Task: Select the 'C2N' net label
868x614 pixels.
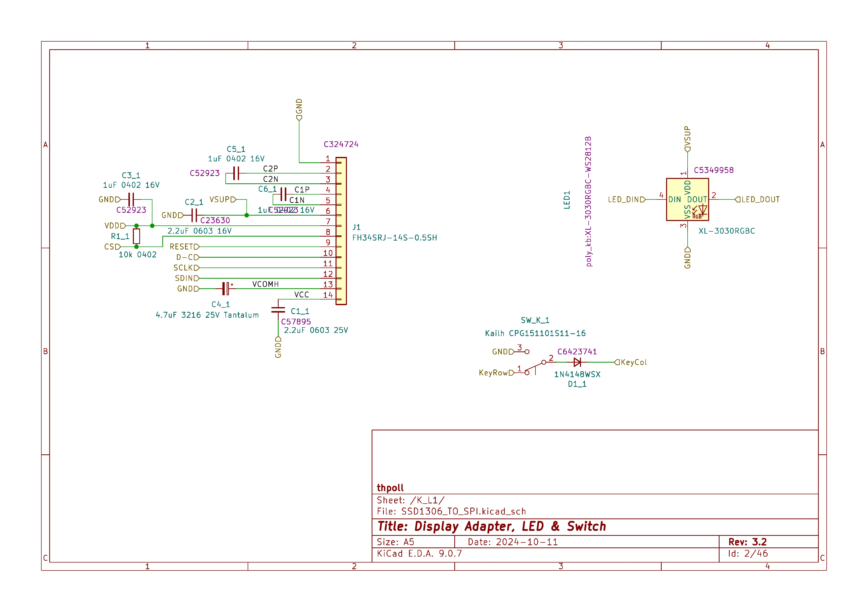Action: (270, 179)
